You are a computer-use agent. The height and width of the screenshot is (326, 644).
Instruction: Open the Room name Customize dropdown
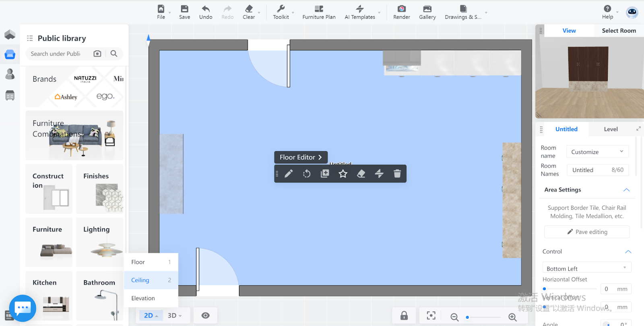coord(597,152)
